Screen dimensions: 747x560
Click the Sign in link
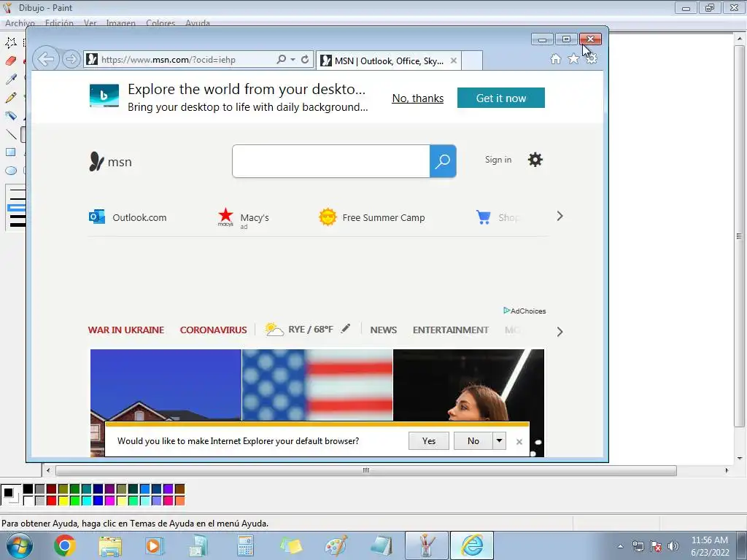(x=498, y=160)
